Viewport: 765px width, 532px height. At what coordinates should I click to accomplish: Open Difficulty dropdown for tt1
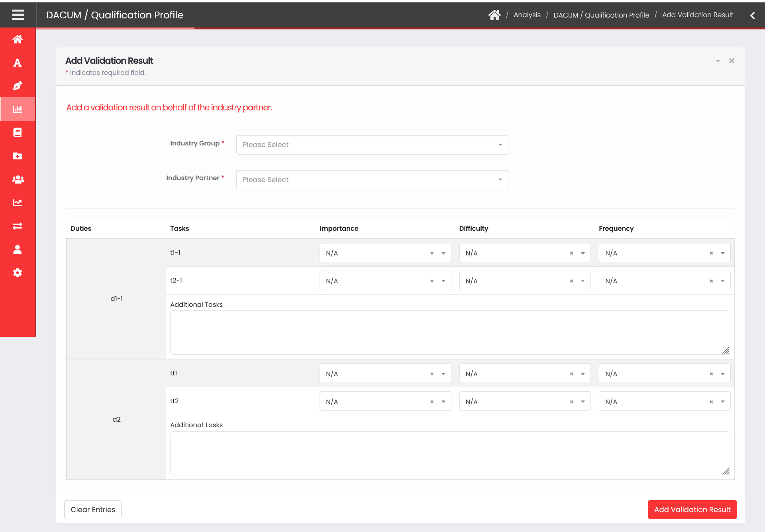click(x=525, y=373)
